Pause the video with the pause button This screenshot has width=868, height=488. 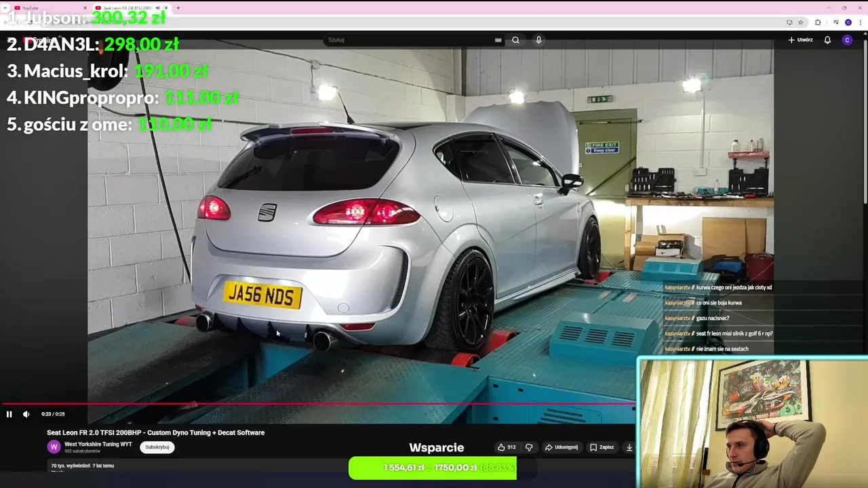click(9, 414)
